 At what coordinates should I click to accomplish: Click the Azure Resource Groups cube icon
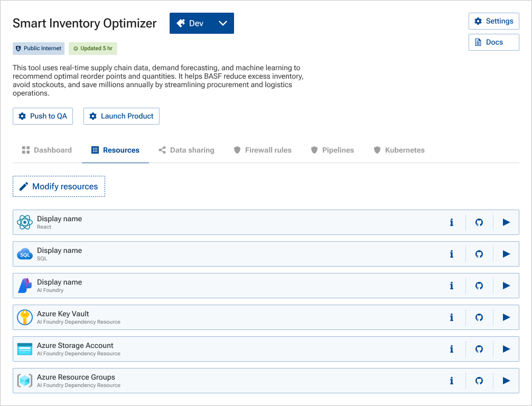(25, 381)
